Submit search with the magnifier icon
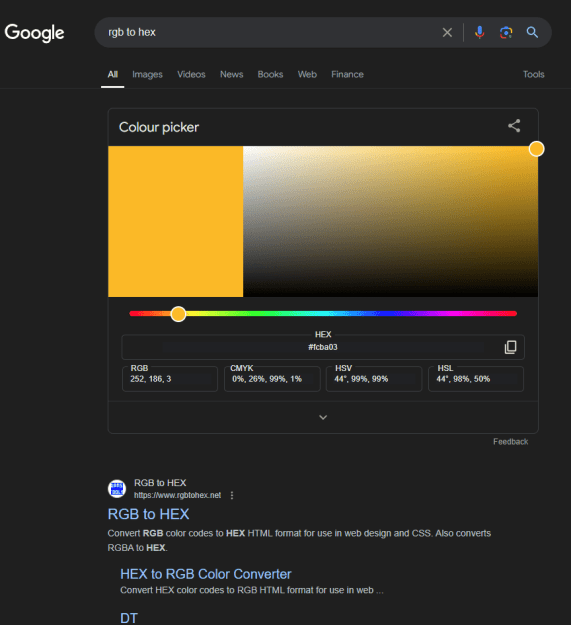This screenshot has height=625, width=571. (x=532, y=32)
